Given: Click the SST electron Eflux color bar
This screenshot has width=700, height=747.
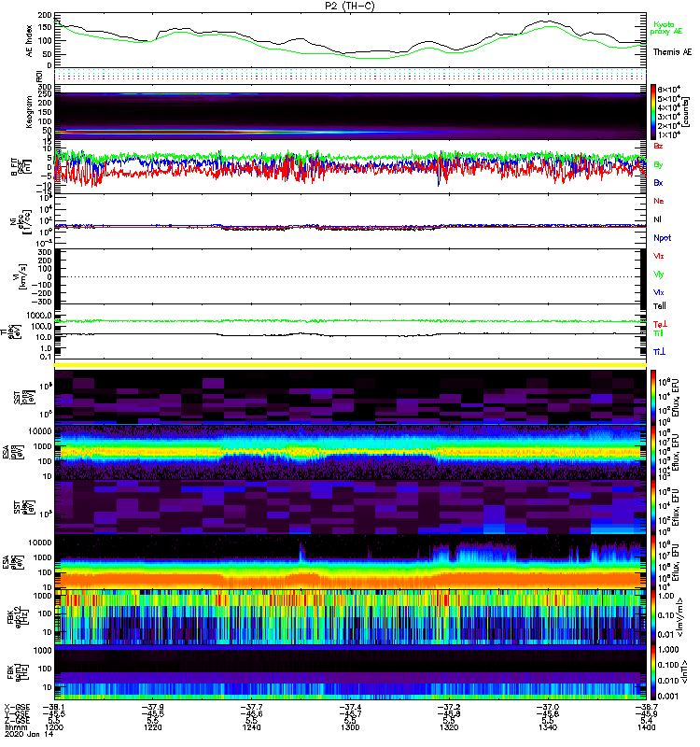Looking at the screenshot, I should coord(654,507).
